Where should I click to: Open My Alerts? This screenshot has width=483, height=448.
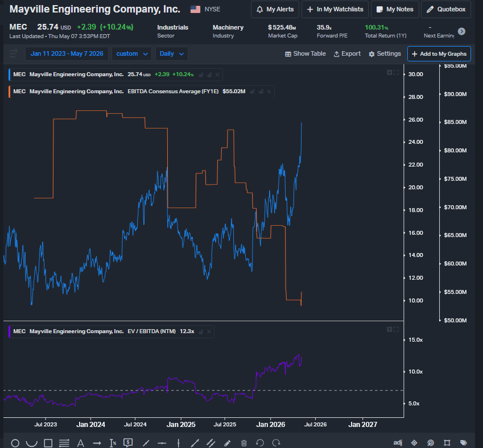click(275, 9)
